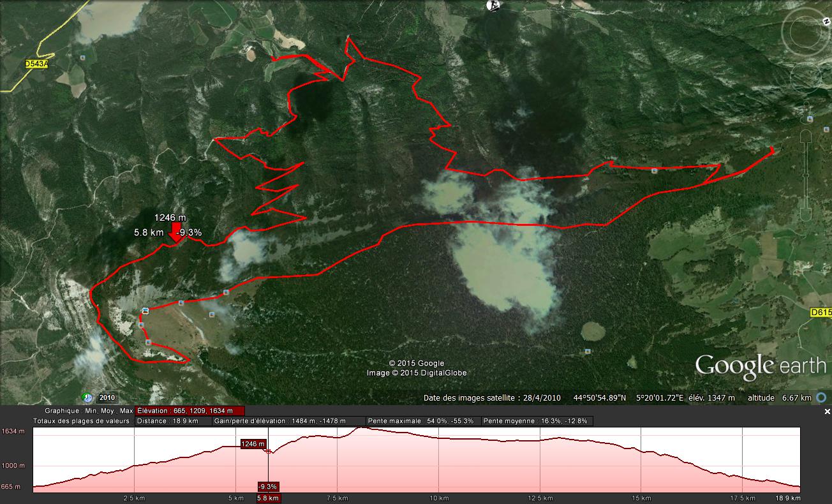Image resolution: width=832 pixels, height=504 pixels.
Task: Click the D615 road label
Action: coord(821,312)
